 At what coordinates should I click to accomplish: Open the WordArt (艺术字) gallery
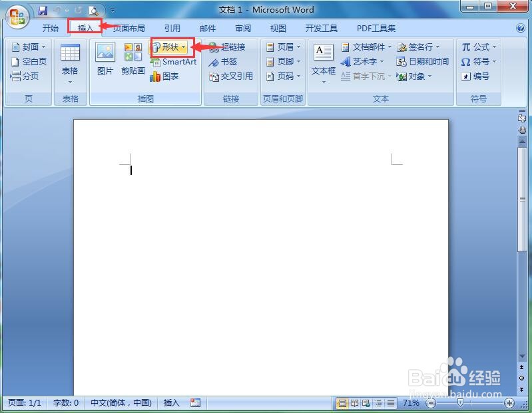[362, 62]
